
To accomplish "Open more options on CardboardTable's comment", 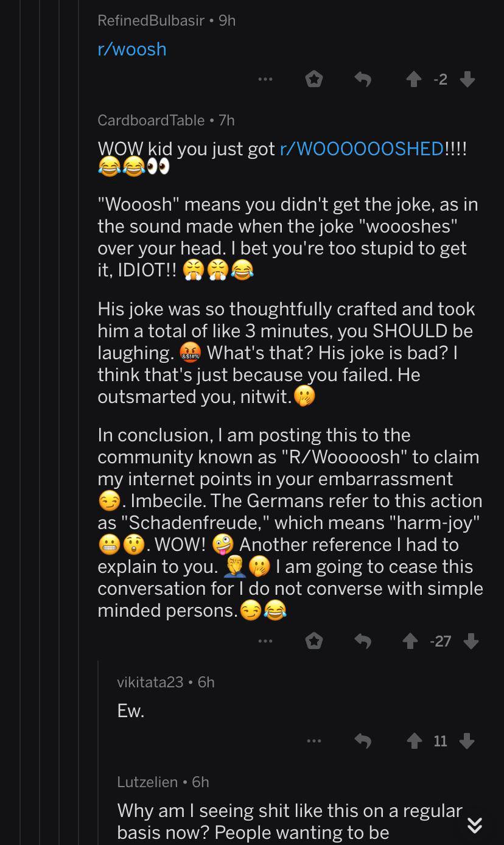I will (265, 641).
